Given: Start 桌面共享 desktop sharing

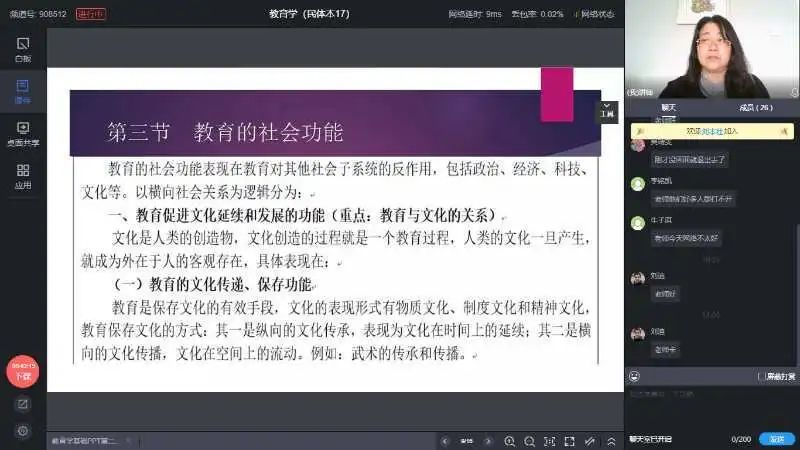Looking at the screenshot, I should [23, 134].
